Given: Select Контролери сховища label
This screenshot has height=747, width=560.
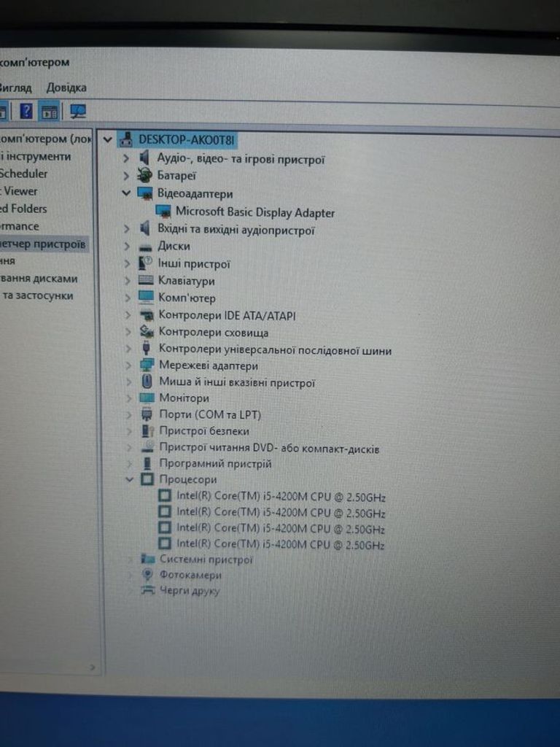Looking at the screenshot, I should (x=214, y=332).
